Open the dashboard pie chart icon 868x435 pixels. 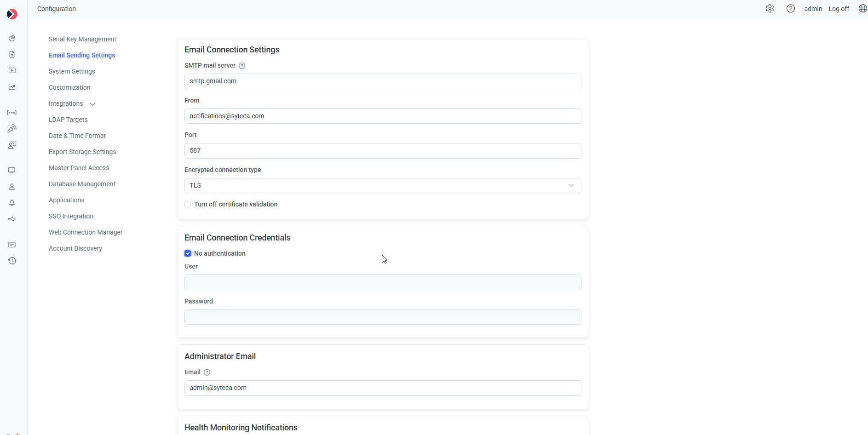[x=12, y=38]
